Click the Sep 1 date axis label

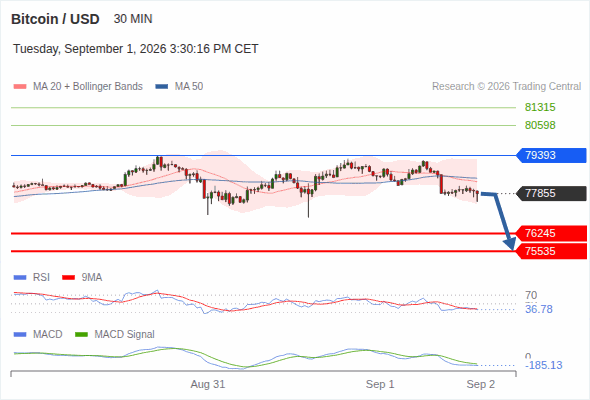[380, 384]
